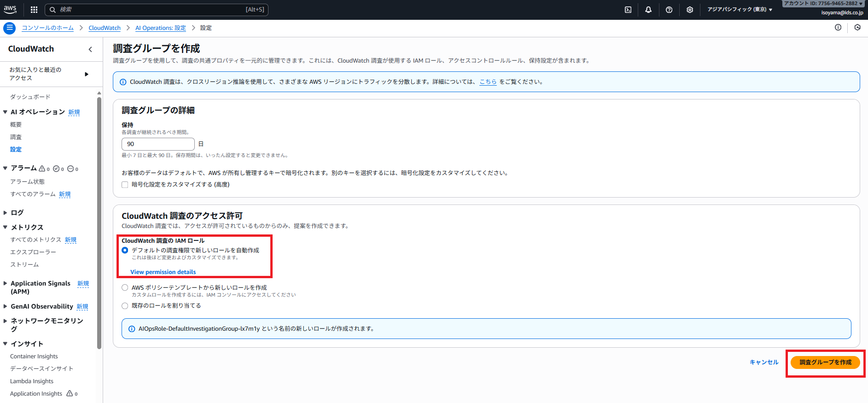Click the retention days input field
868x403 pixels.
[158, 144]
